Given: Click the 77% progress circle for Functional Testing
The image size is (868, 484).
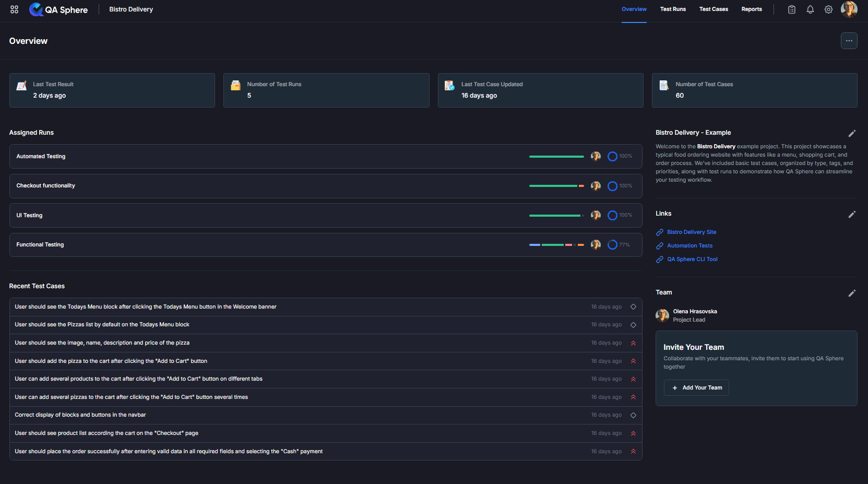Looking at the screenshot, I should click(x=613, y=244).
